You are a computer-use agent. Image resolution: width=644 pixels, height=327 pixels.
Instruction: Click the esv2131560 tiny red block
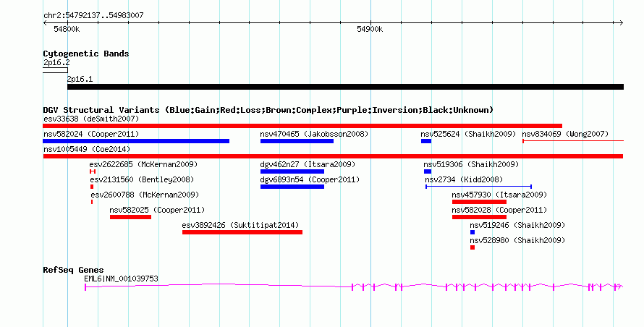click(92, 187)
